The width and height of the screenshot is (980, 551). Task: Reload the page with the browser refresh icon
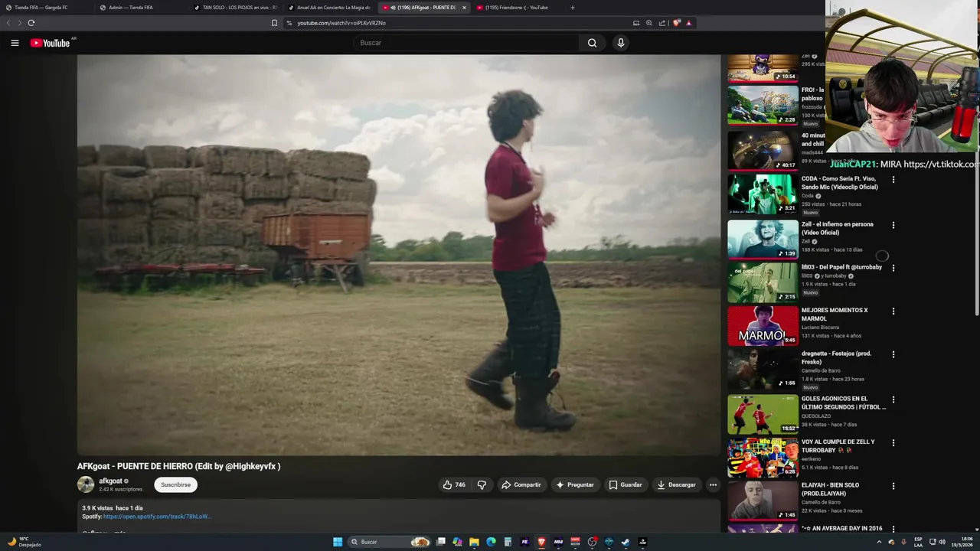point(31,23)
